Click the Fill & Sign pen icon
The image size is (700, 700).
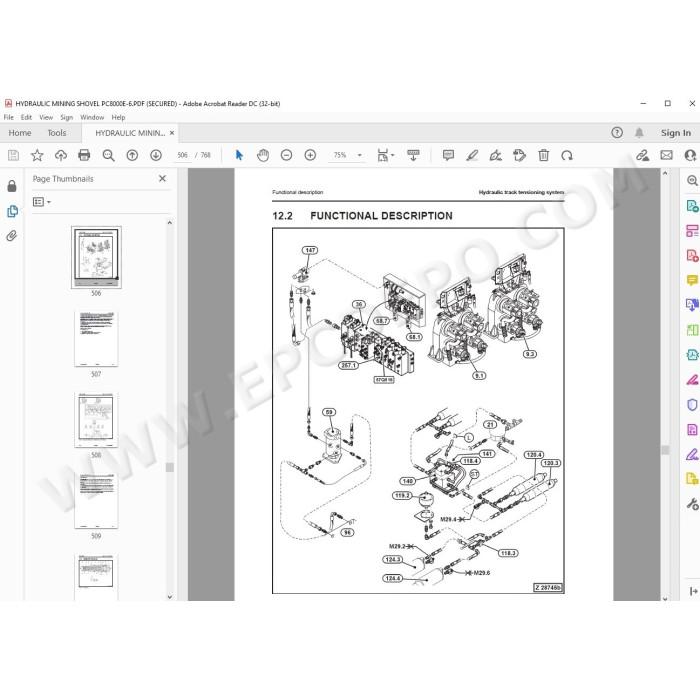[692, 454]
